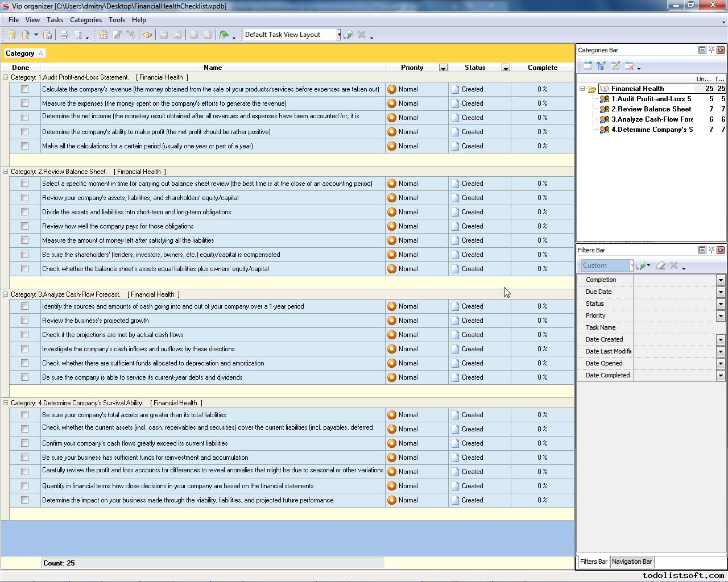728x582 pixels.
Task: Click the eraser Clear Filter icon
Action: (x=660, y=266)
